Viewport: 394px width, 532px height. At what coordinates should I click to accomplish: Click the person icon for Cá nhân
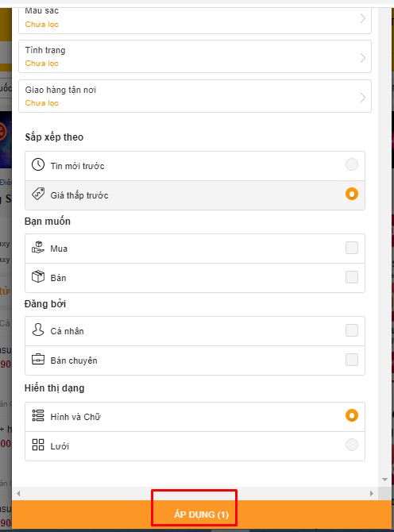click(x=38, y=330)
